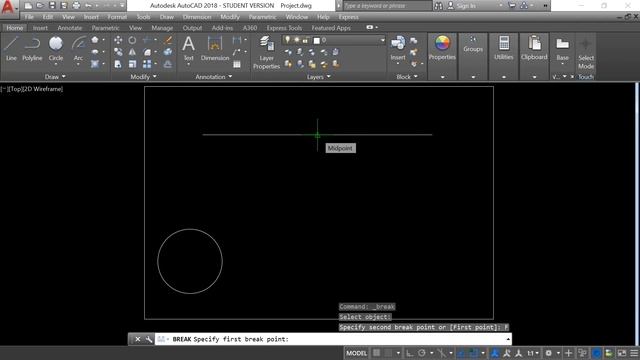Viewport: 640px width, 360px height.
Task: Click the Stretch tool icon
Action: [118, 64]
